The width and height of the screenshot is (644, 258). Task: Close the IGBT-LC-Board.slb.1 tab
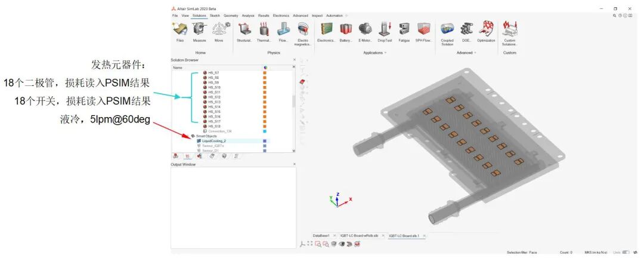(425, 236)
